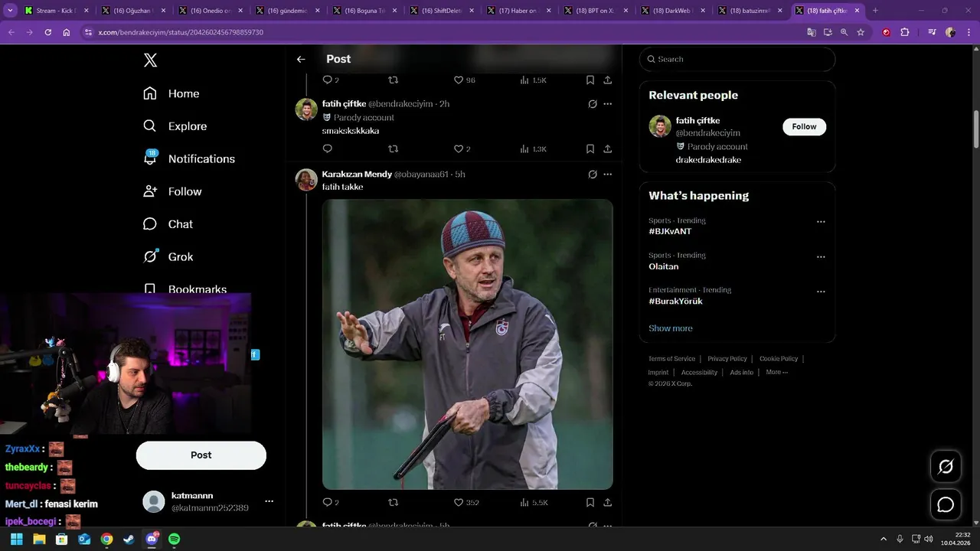Open katmannn account options menu
Viewport: 980px width, 551px height.
coord(269,501)
